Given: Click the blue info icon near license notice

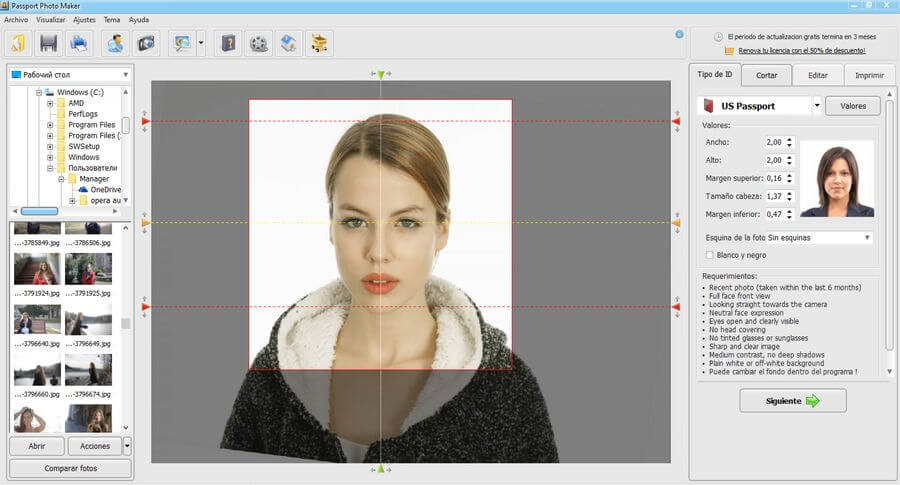Looking at the screenshot, I should [679, 34].
